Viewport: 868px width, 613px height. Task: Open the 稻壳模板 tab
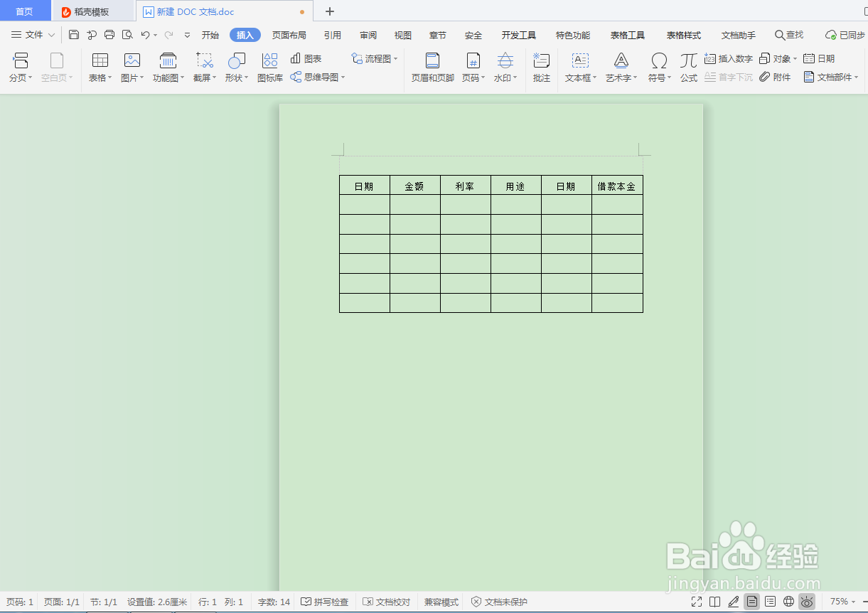point(93,11)
